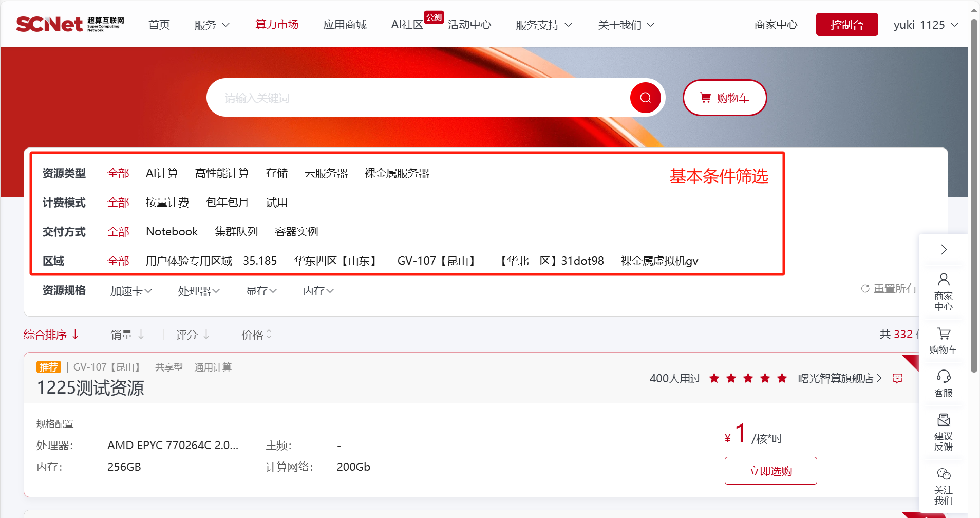Image resolution: width=980 pixels, height=518 pixels.
Task: Click the 建议反馈 feedback icon
Action: coord(943,432)
